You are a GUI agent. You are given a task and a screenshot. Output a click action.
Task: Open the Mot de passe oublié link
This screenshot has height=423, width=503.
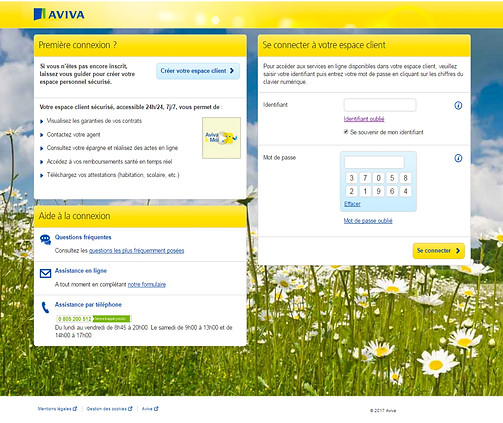(368, 221)
